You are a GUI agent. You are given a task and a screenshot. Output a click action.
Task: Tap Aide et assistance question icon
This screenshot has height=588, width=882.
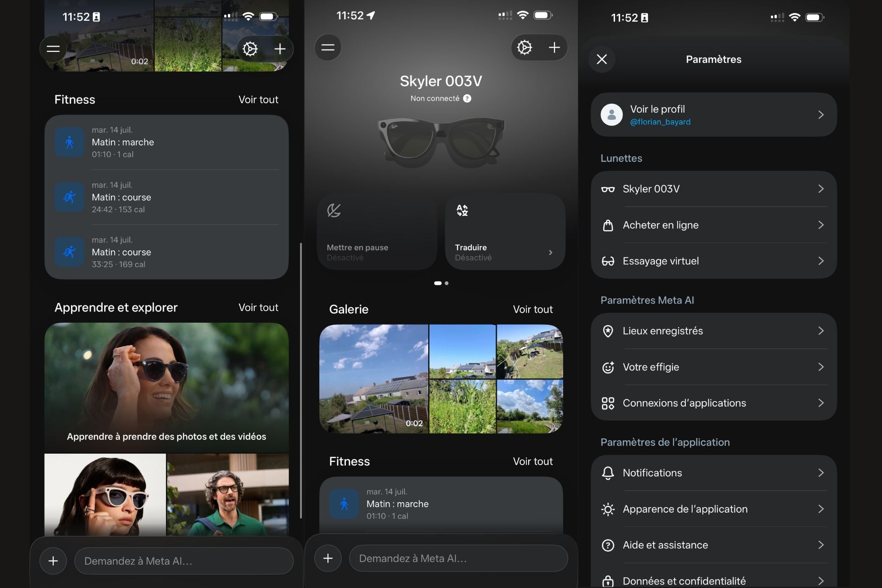tap(608, 545)
